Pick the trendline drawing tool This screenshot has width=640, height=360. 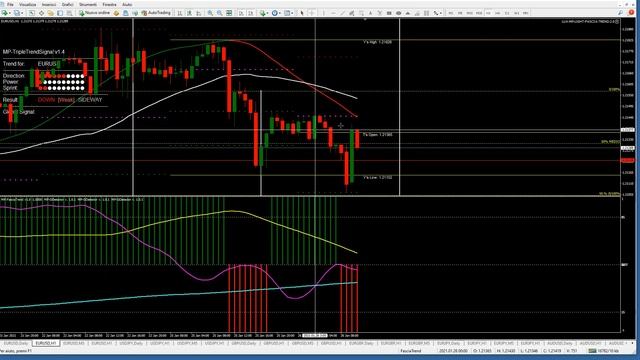[x=342, y=13]
